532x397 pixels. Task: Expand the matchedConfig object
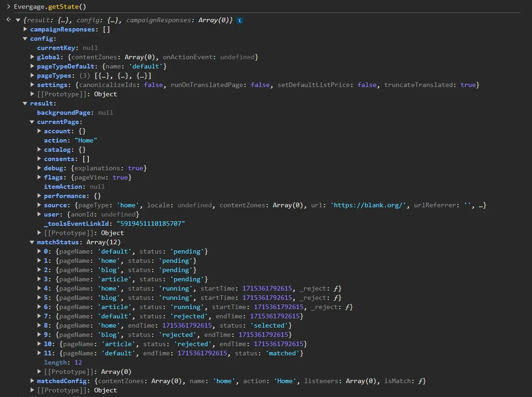[32, 381]
